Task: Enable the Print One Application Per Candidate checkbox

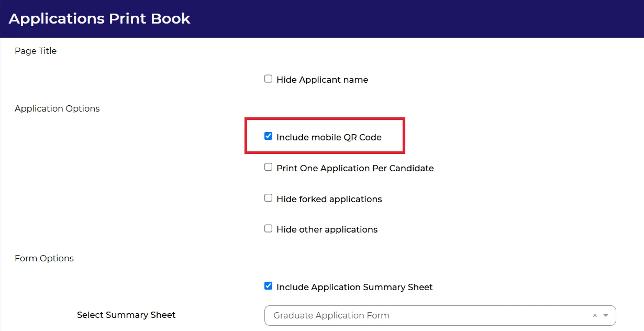Action: click(269, 168)
